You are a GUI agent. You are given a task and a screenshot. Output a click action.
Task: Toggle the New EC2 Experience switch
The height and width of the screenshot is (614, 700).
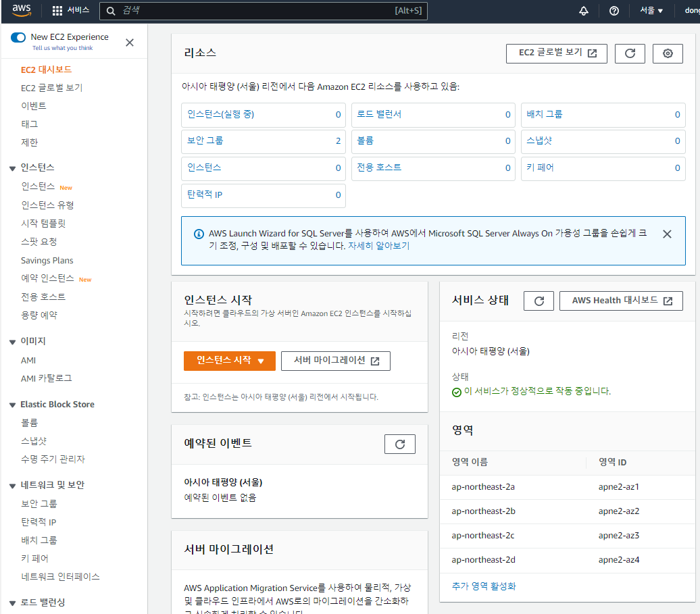18,37
